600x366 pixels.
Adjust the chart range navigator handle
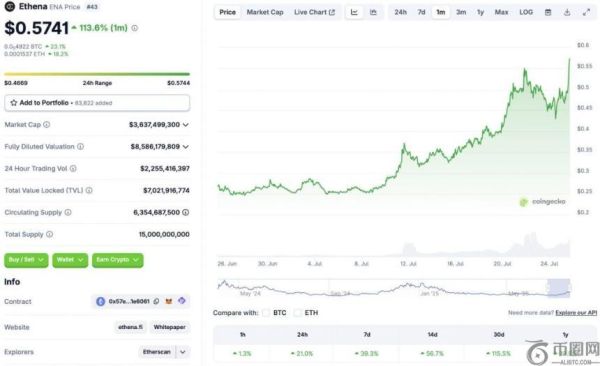[558, 288]
